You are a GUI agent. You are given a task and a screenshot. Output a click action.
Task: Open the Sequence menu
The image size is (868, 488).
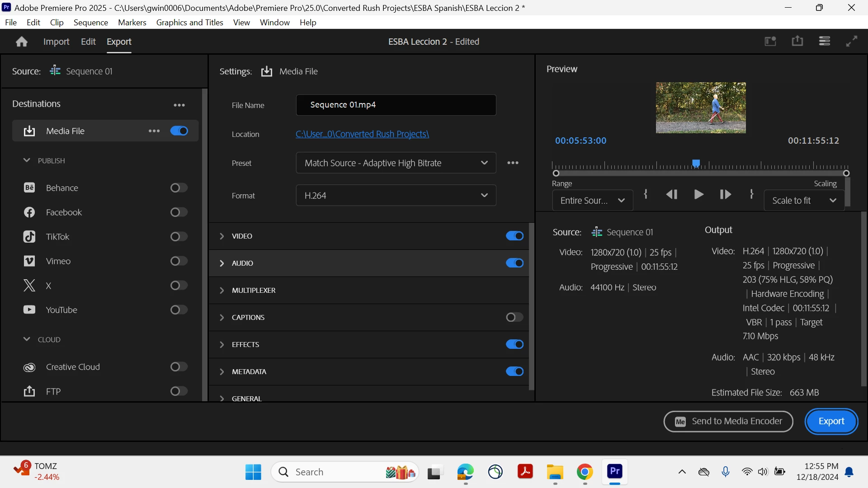[x=90, y=23]
